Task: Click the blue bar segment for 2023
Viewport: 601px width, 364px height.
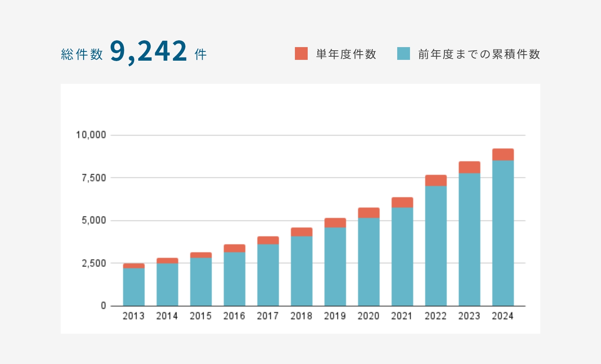Action: click(x=470, y=239)
